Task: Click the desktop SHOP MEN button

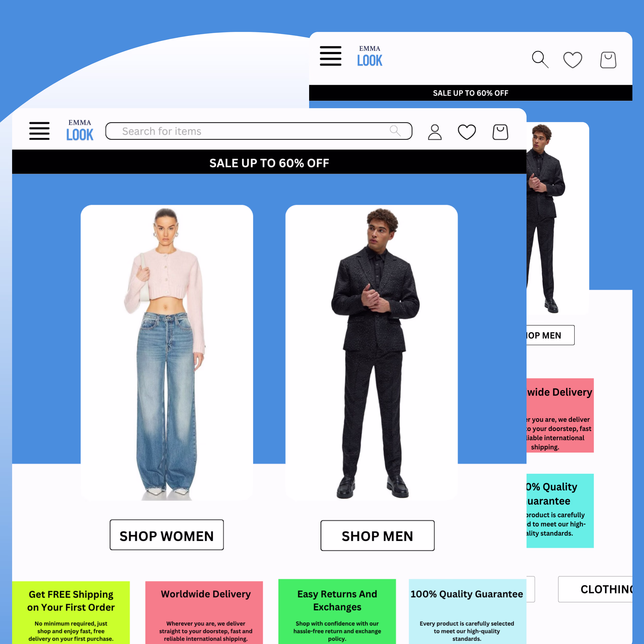Action: point(377,535)
